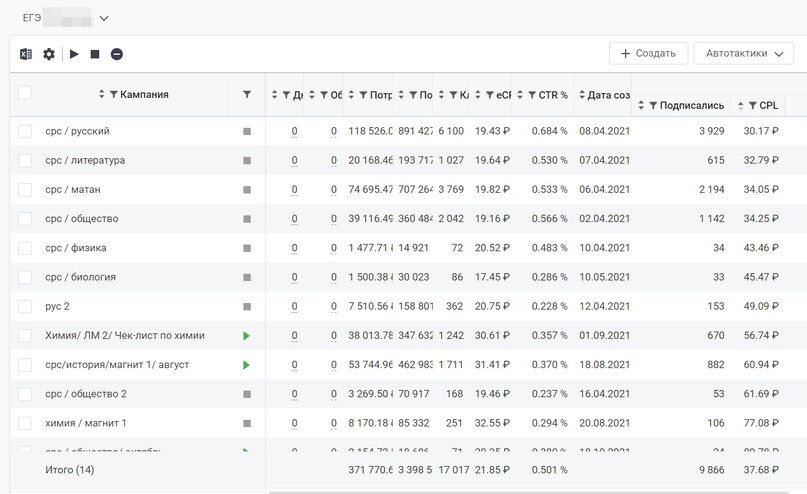Select spend 74 695.47 for срс / матан
Screen dimensions: 807x494
pos(371,189)
